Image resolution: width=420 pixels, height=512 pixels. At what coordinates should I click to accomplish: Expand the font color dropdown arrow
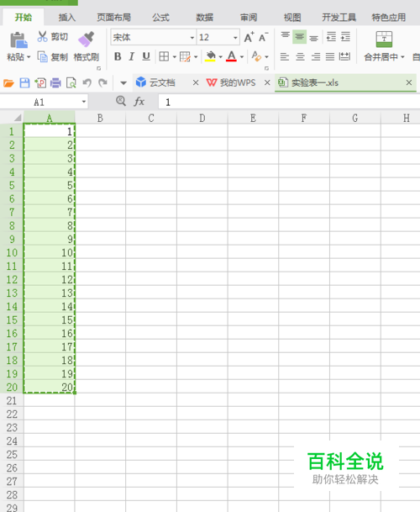pos(242,57)
